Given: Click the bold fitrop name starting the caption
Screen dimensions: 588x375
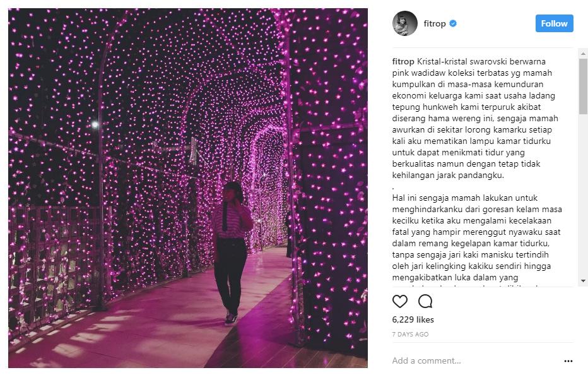Looking at the screenshot, I should point(403,62).
